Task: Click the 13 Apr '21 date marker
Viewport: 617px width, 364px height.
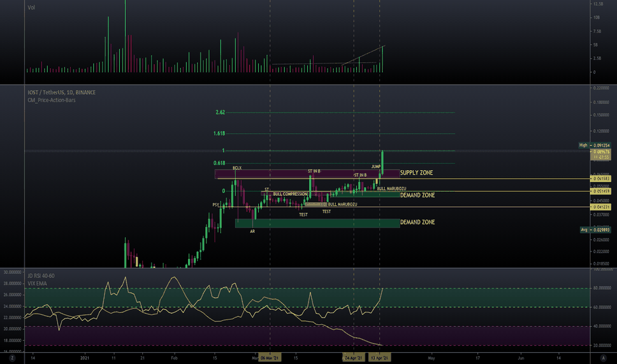Action: (x=380, y=358)
